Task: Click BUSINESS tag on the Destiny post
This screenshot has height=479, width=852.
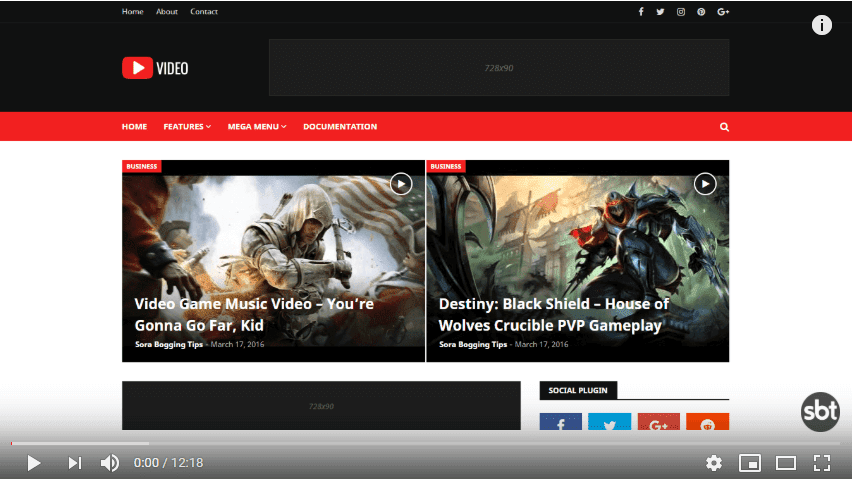Action: pyautogui.click(x=446, y=166)
